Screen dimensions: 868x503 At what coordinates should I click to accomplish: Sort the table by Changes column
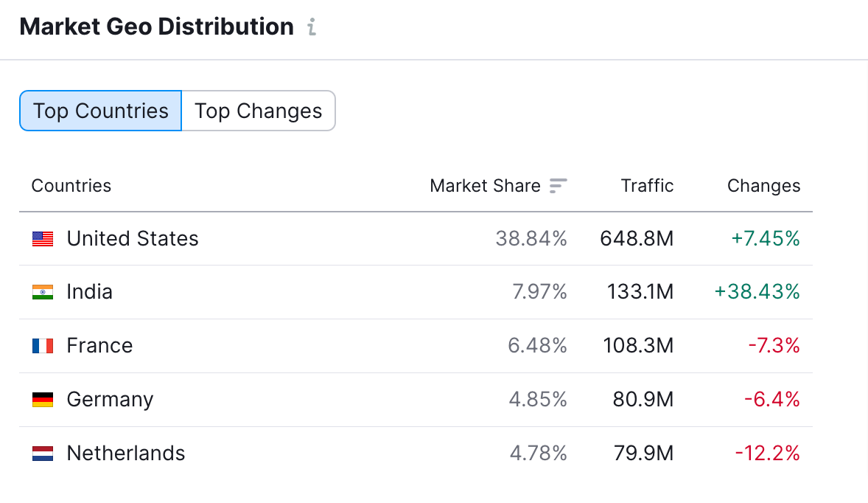tap(763, 186)
